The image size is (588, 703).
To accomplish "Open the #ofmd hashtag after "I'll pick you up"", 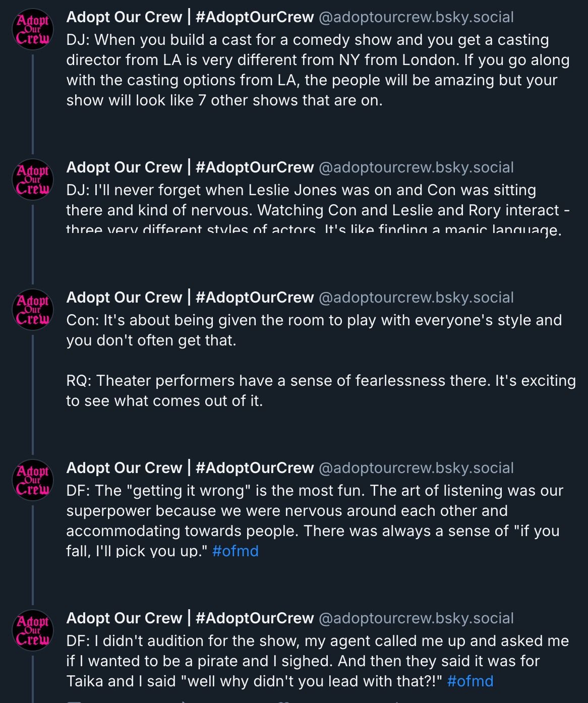I will point(236,551).
